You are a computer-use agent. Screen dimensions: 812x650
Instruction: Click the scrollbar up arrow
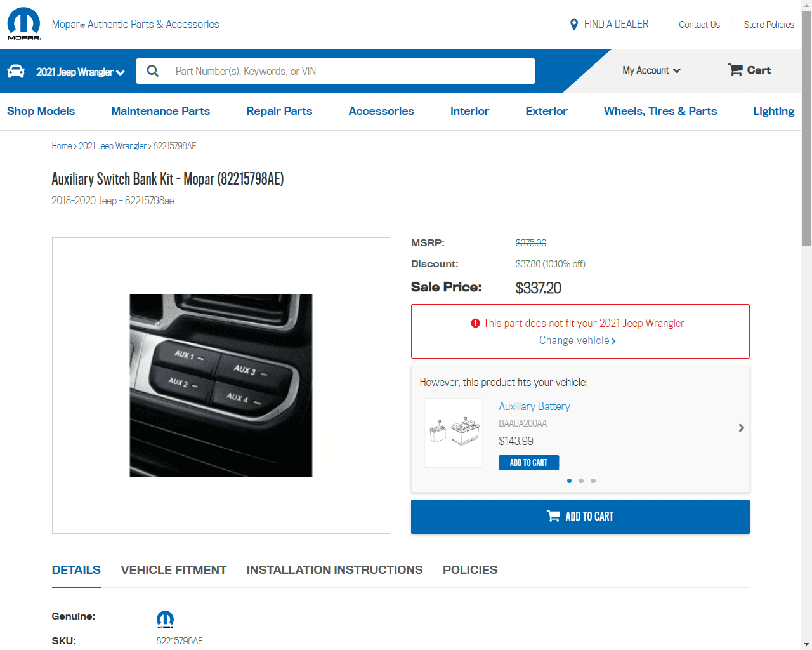[806, 5]
